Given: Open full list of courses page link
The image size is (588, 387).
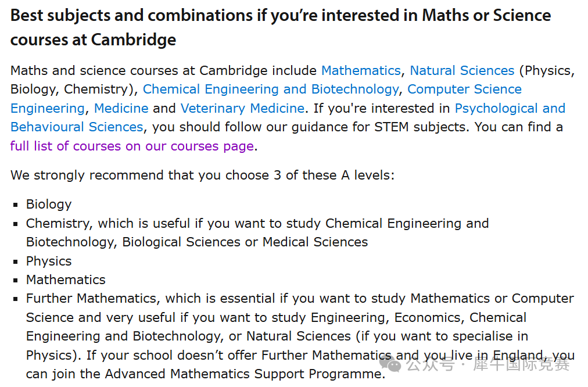Looking at the screenshot, I should [x=132, y=146].
